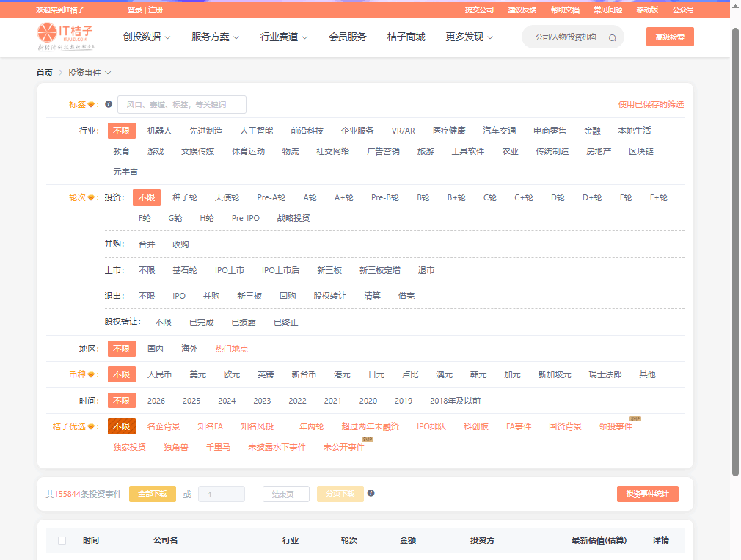Select 2024 in the time filter
741x560 pixels.
tap(227, 401)
